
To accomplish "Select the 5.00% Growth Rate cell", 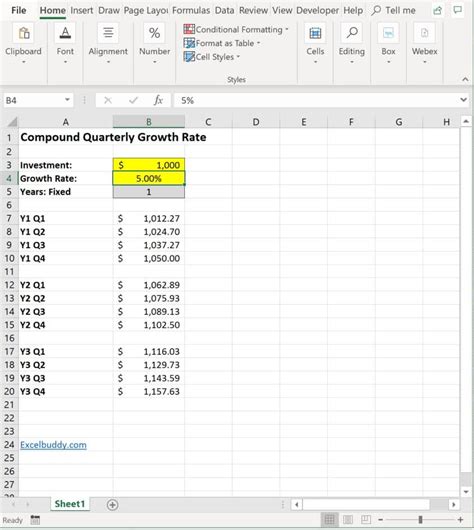I will [x=149, y=178].
